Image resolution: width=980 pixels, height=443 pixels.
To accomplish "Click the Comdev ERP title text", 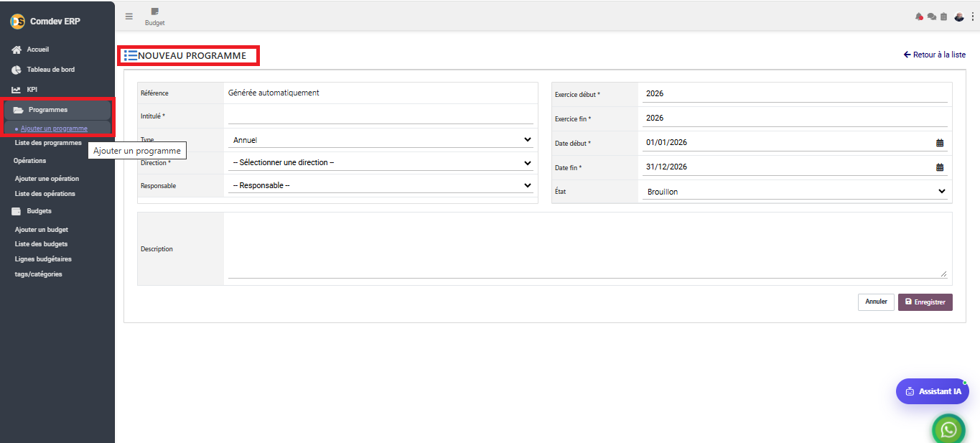I will pos(55,22).
